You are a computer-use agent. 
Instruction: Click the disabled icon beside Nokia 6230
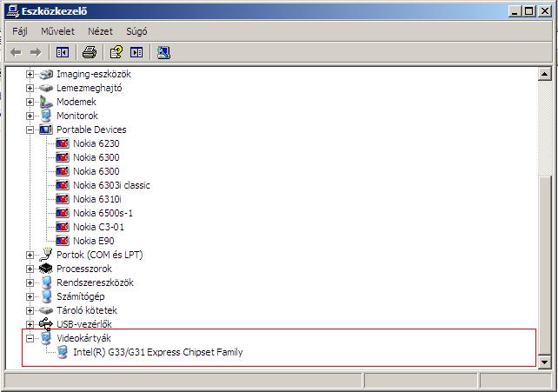tap(63, 143)
